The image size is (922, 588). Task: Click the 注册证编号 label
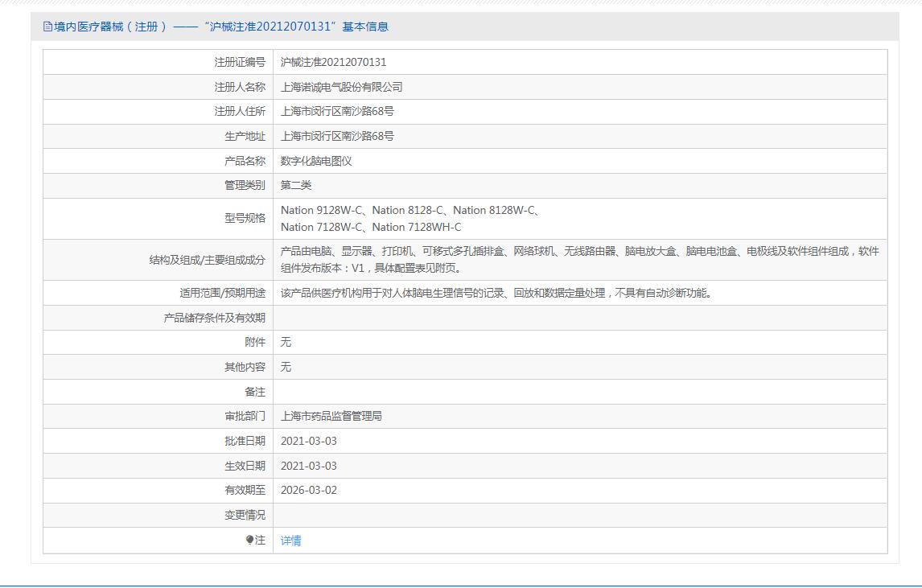(240, 62)
